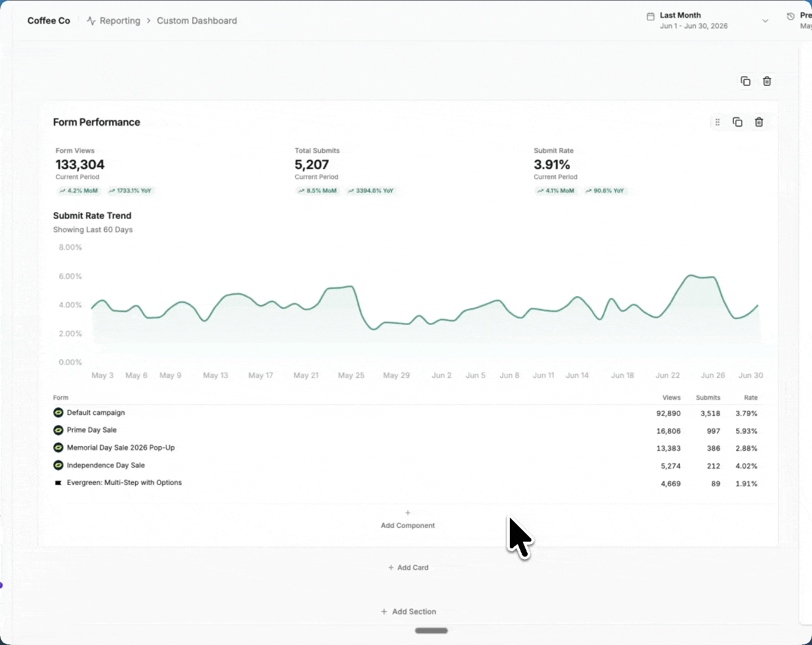
Task: Select Evergreen: Multi-Step with Options row
Action: tap(124, 483)
